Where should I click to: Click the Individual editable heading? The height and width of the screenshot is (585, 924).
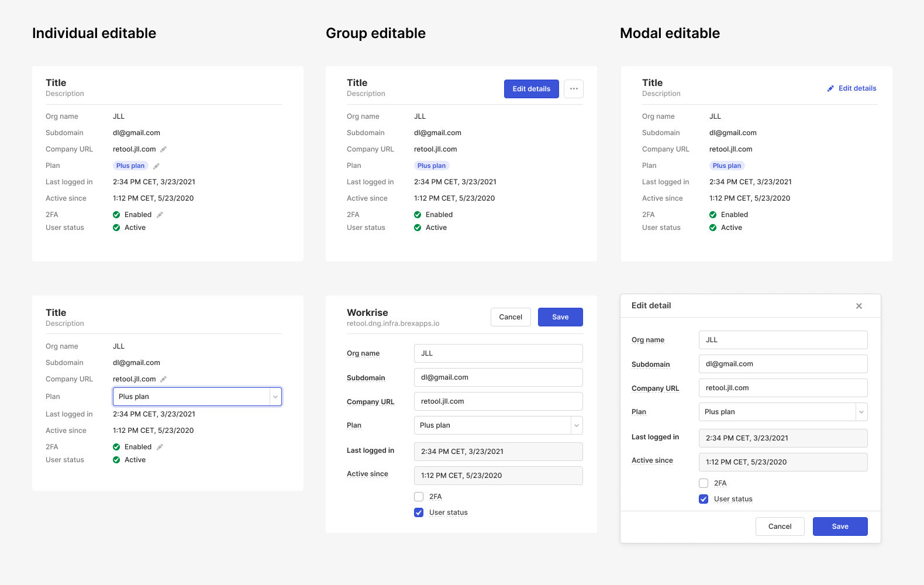pyautogui.click(x=94, y=33)
